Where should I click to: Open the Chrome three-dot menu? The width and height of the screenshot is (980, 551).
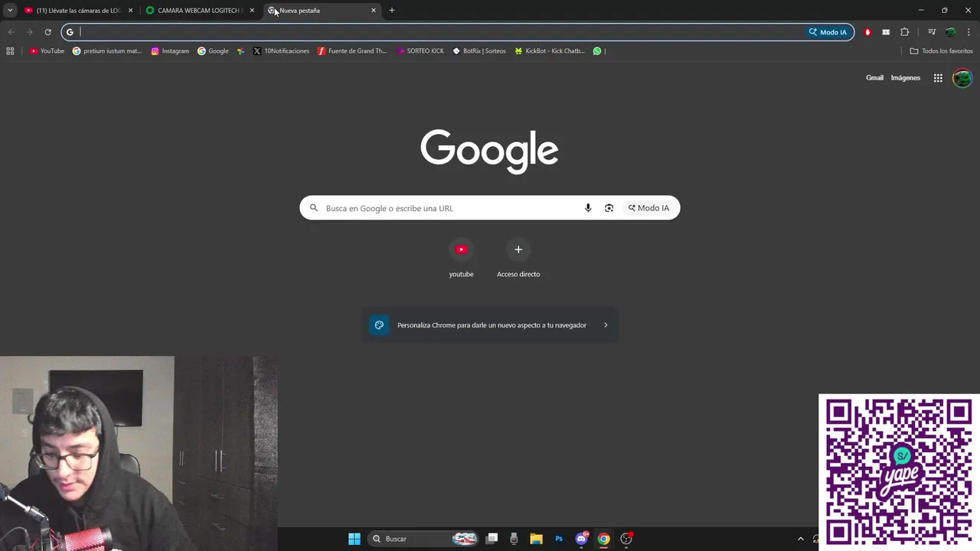969,32
